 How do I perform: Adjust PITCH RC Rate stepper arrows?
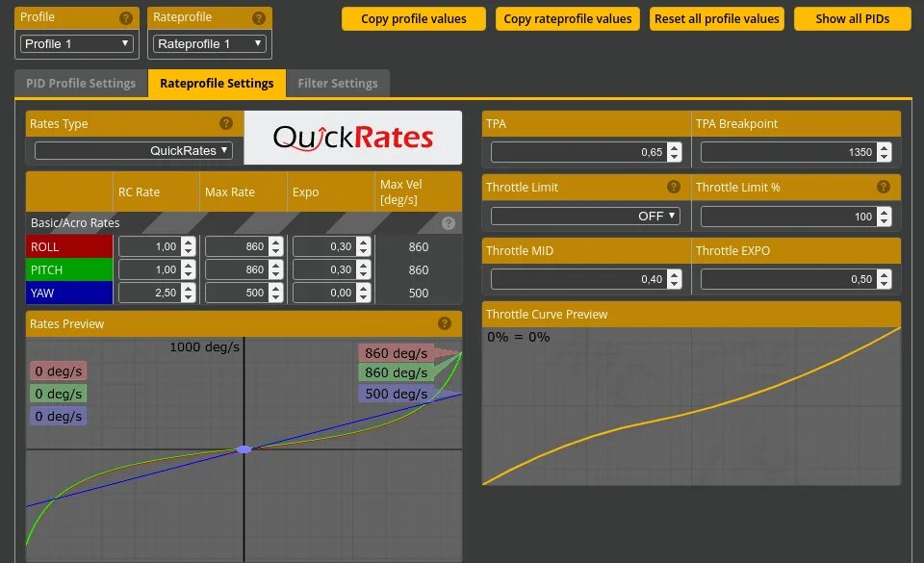(x=189, y=269)
